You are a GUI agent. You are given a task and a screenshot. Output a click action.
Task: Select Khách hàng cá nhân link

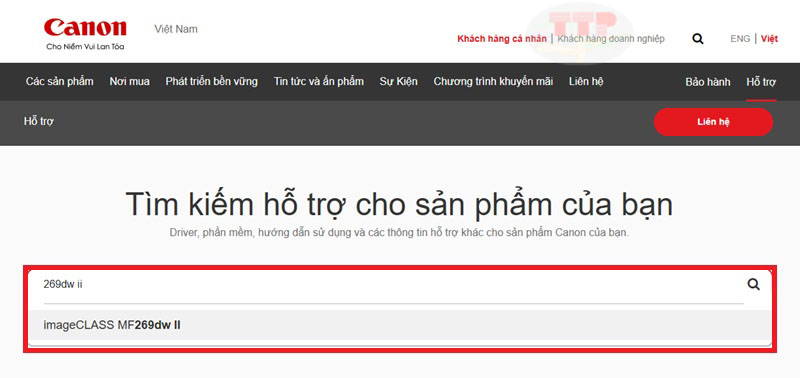coord(502,39)
